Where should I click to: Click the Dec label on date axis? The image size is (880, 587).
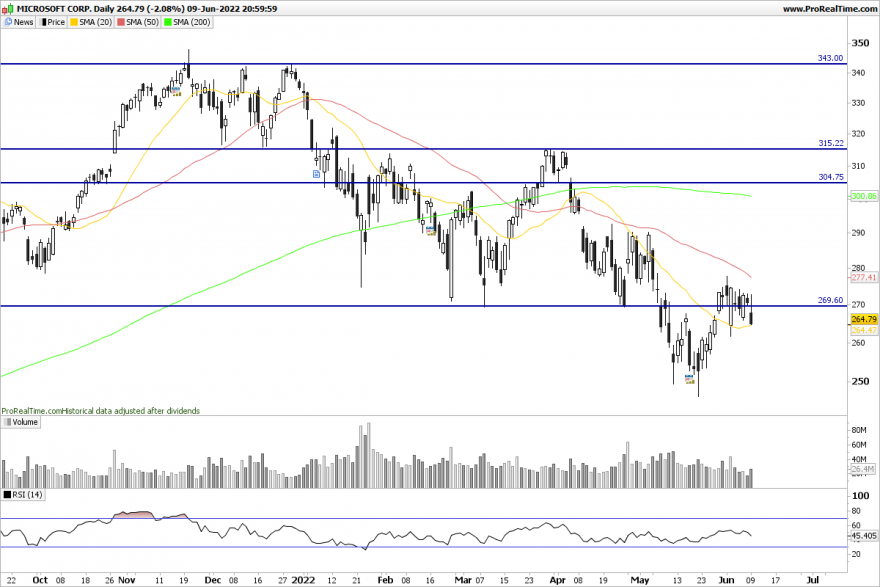coord(213,580)
